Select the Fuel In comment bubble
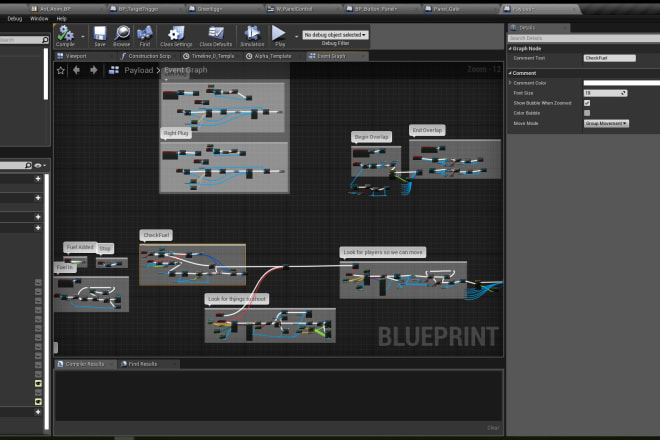660x440 pixels. click(x=65, y=267)
